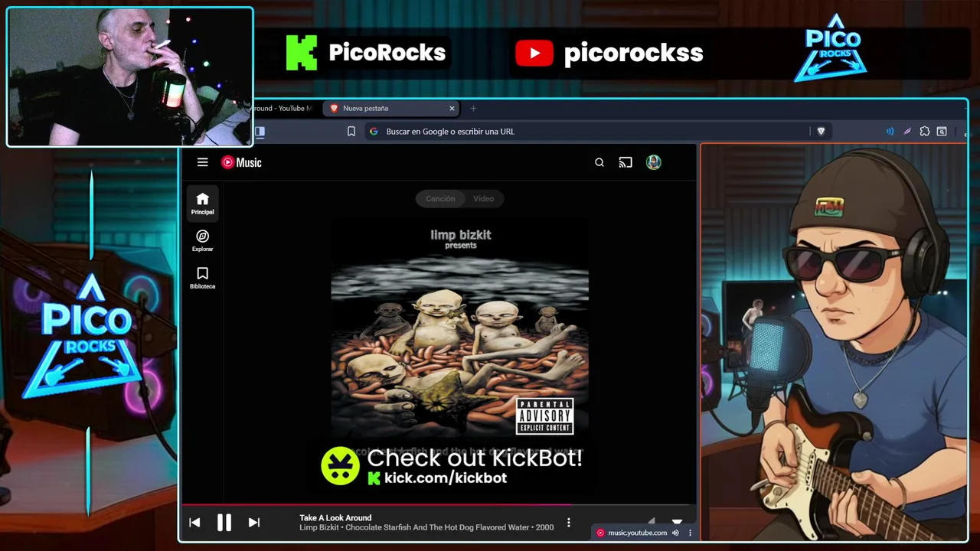Switch to the Video view
Image resolution: width=980 pixels, height=551 pixels.
(x=483, y=199)
